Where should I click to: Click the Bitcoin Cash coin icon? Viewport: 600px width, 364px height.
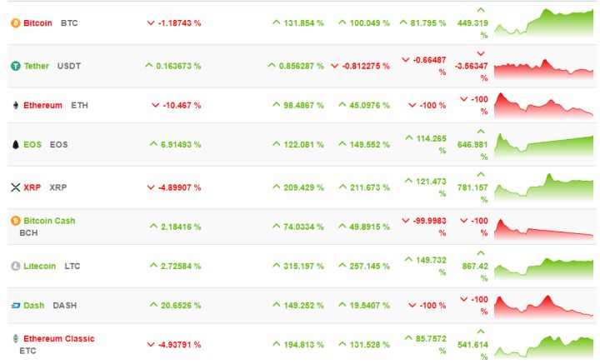15,221
